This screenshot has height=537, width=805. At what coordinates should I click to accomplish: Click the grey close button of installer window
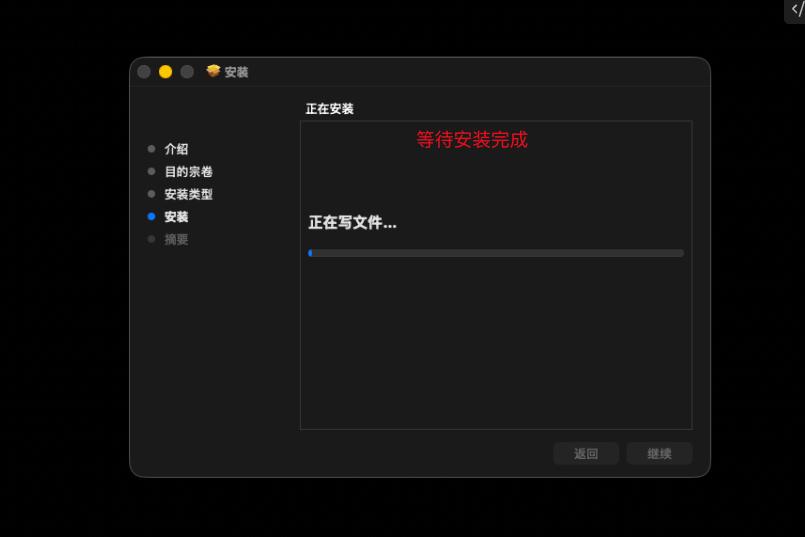coord(144,72)
